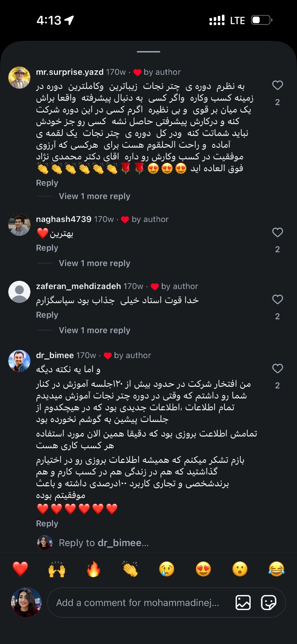Open the sticker picker icon
This screenshot has height=644, width=297.
pos(269,603)
